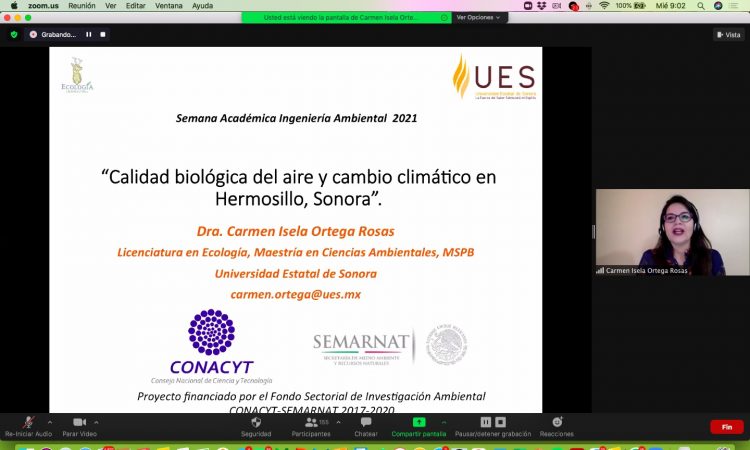Click 'Licenciatura en Ecología' line on the slide
The width and height of the screenshot is (750, 450).
point(296,252)
